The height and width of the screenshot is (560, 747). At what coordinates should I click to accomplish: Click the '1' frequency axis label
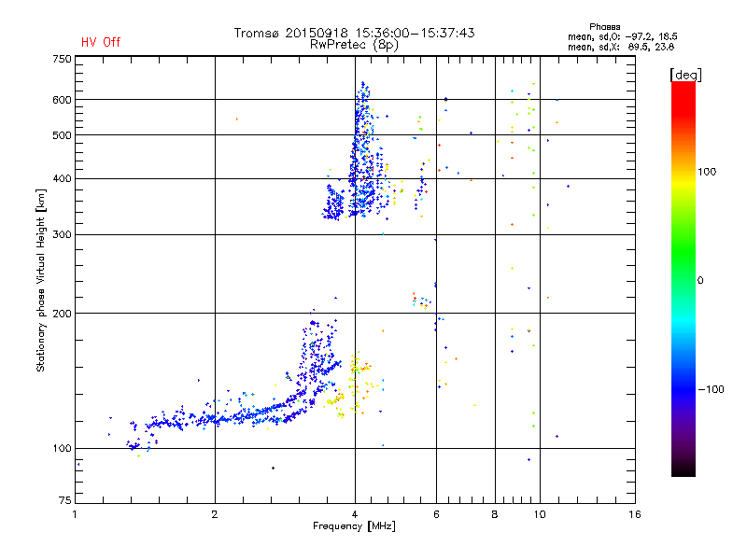tap(75, 514)
